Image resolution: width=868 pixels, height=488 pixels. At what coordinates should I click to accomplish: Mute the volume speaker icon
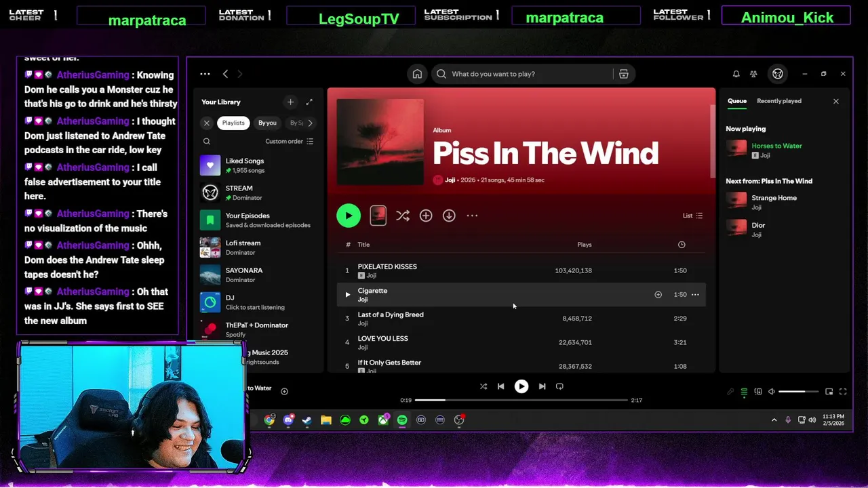tap(772, 392)
